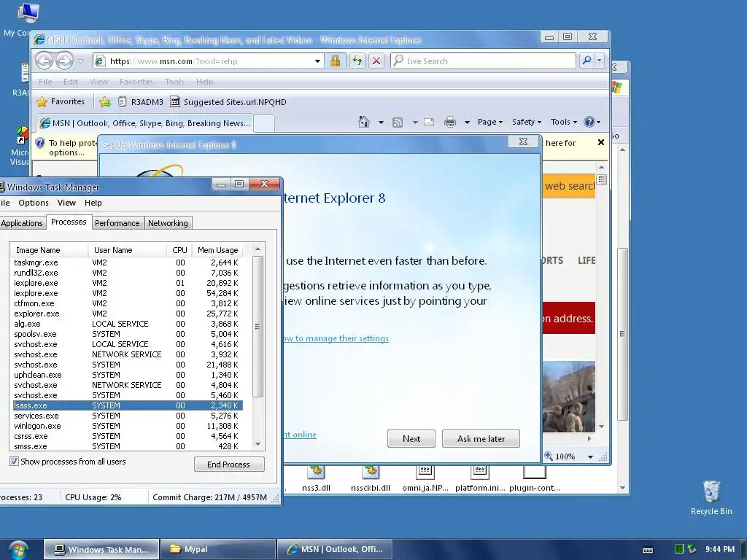747x560 pixels.
Task: Click the red Stop loading icon
Action: click(376, 61)
